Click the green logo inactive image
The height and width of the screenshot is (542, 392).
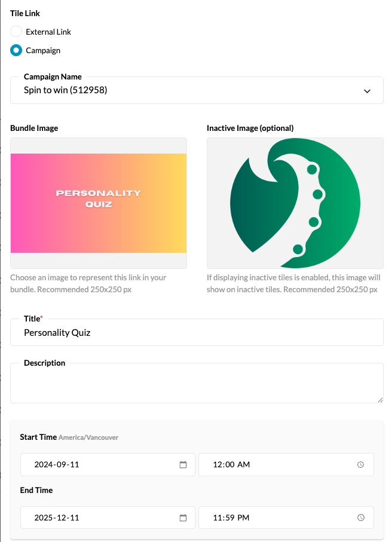[x=295, y=203]
